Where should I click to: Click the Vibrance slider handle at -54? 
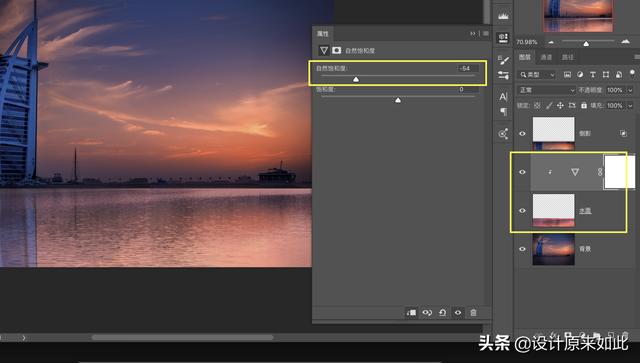(x=356, y=79)
